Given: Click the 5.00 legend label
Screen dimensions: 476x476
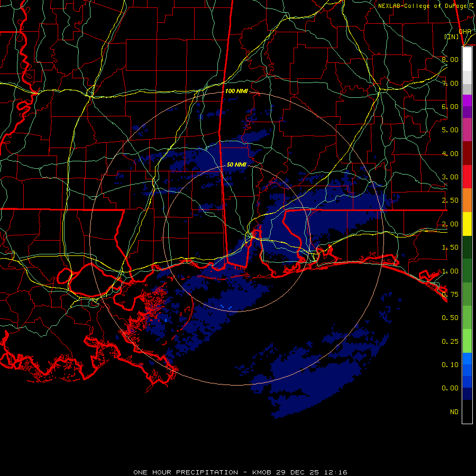Looking at the screenshot, I should coord(450,130).
